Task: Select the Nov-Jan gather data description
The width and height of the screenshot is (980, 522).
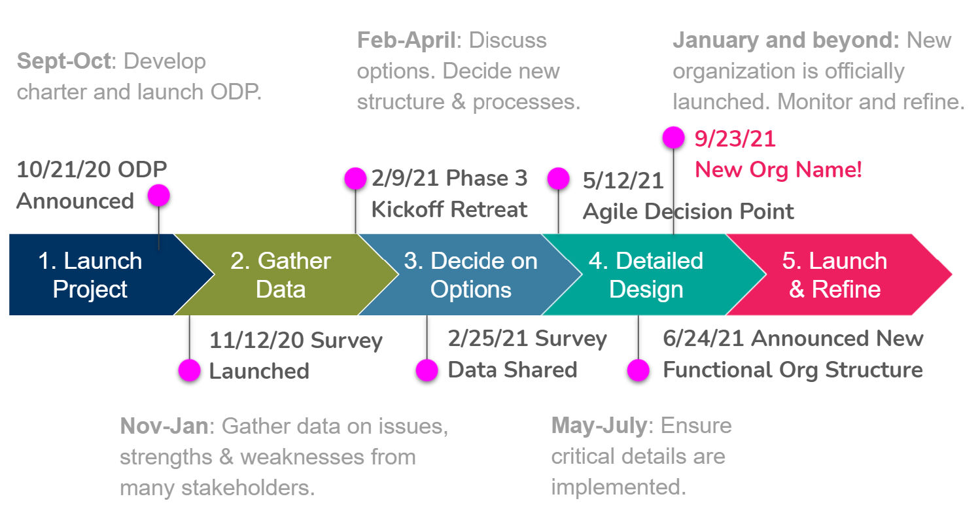Action: (285, 457)
